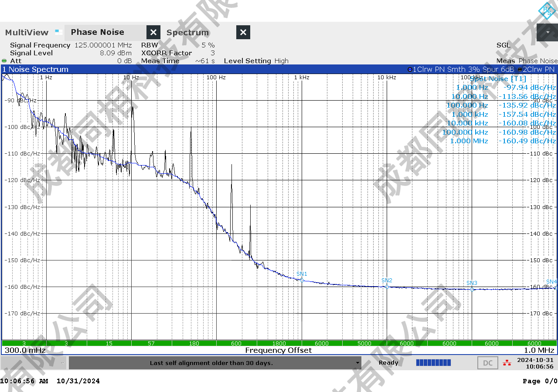This screenshot has height=392, width=558.
Task: Click the trace 1 Clrw indicator icon
Action: point(410,70)
